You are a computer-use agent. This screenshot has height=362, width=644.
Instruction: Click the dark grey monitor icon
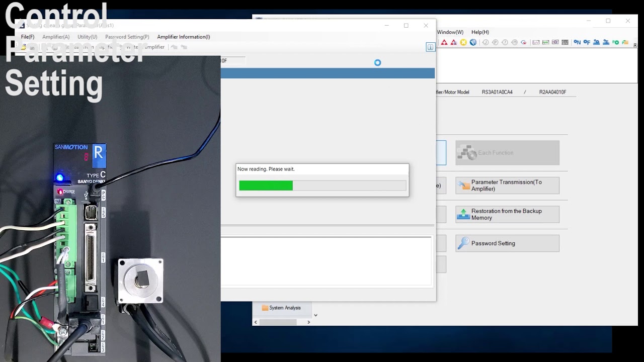click(565, 42)
